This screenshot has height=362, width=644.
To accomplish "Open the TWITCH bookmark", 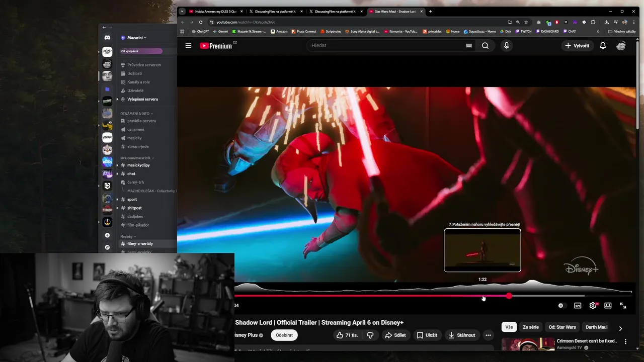I will point(522,31).
